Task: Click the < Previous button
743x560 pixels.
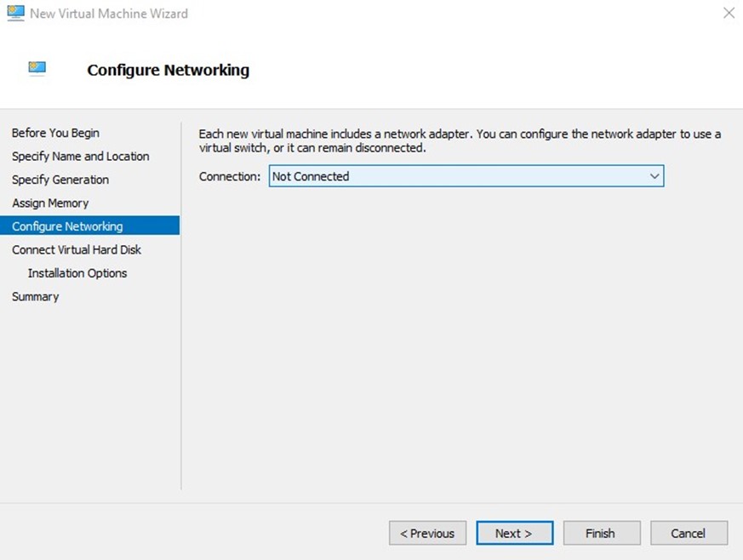Action: pyautogui.click(x=427, y=534)
